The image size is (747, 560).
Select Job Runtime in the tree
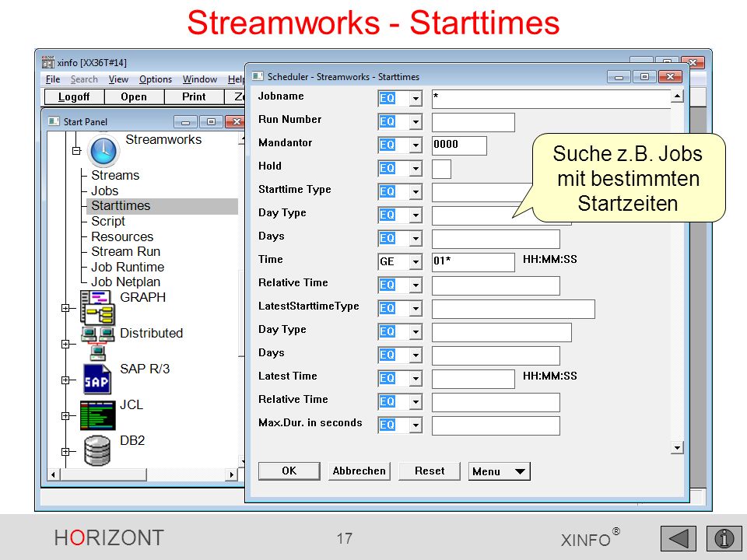(128, 267)
